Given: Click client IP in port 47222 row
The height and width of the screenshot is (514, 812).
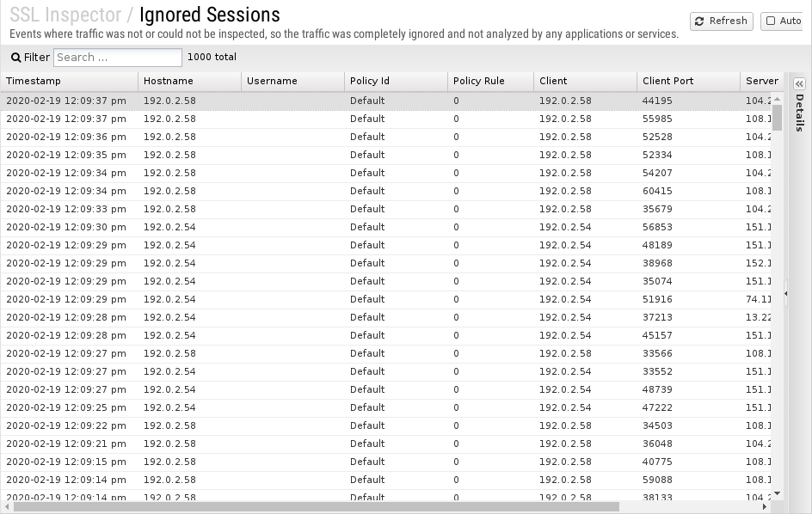Looking at the screenshot, I should click(x=565, y=408).
